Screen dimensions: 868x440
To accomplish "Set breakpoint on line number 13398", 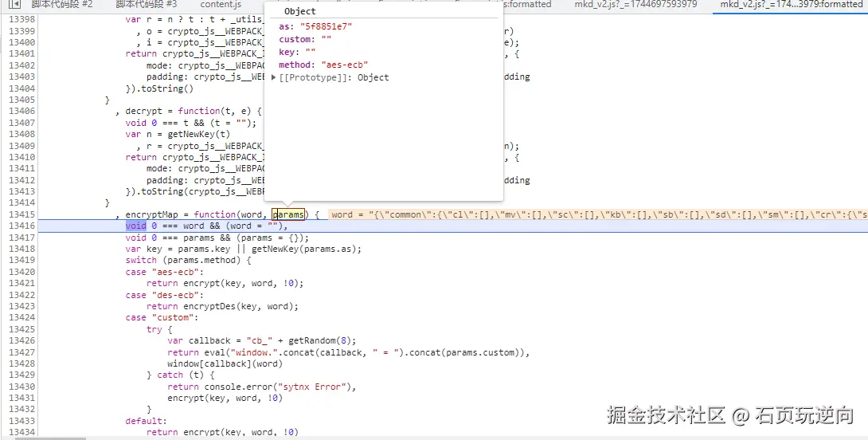I will 22,19.
